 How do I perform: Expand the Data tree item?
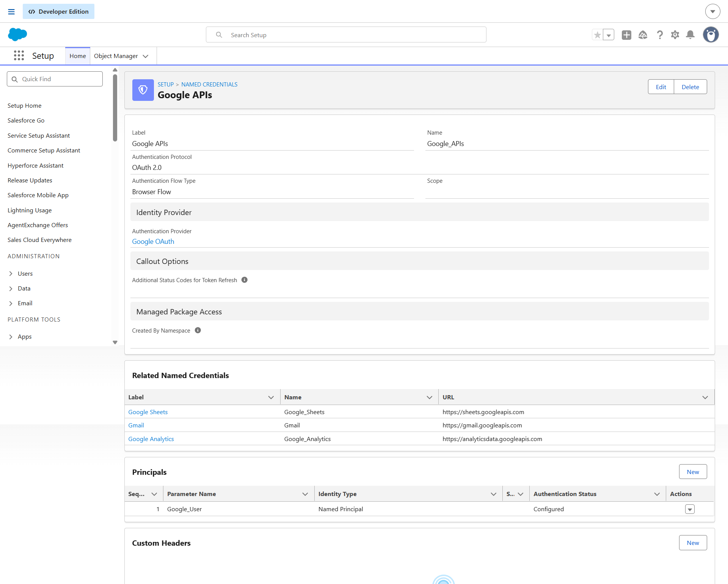[11, 289]
